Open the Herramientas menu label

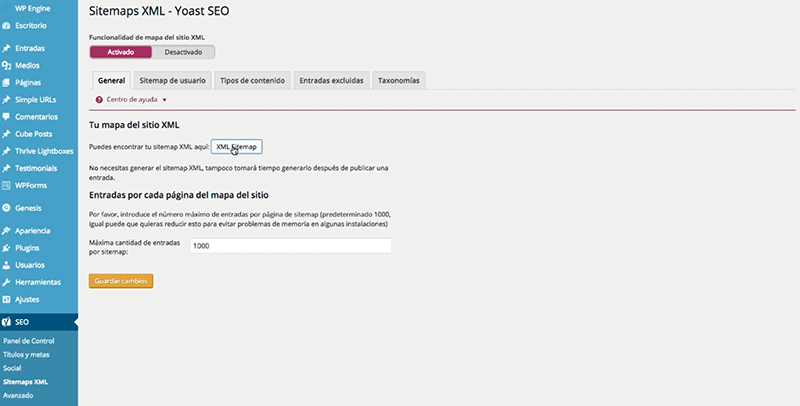tap(38, 282)
